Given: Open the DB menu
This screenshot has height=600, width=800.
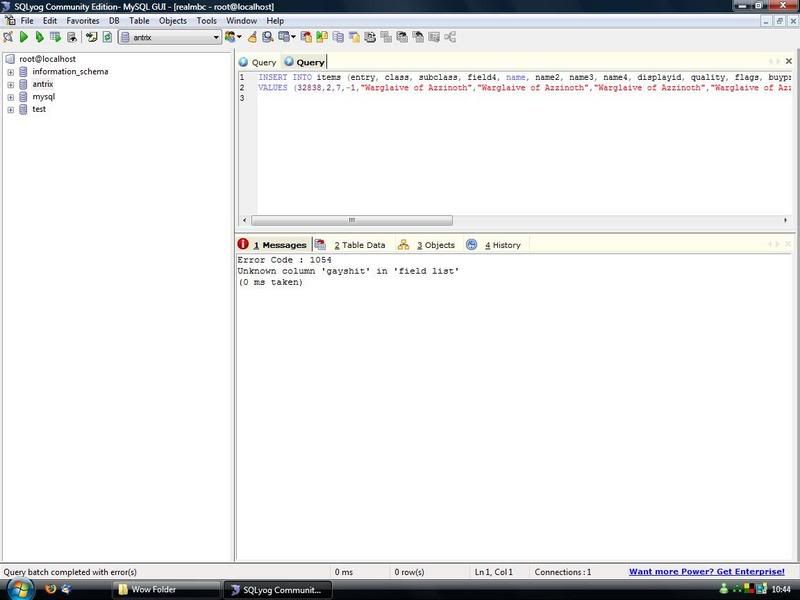Looking at the screenshot, I should coord(114,21).
